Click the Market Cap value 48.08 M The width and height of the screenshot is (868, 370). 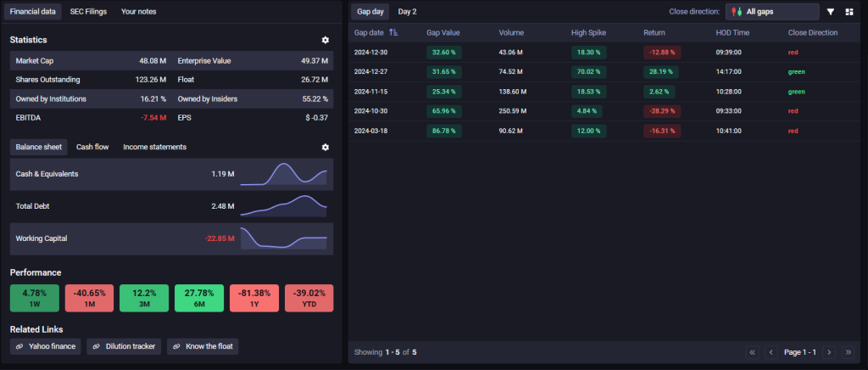point(153,61)
